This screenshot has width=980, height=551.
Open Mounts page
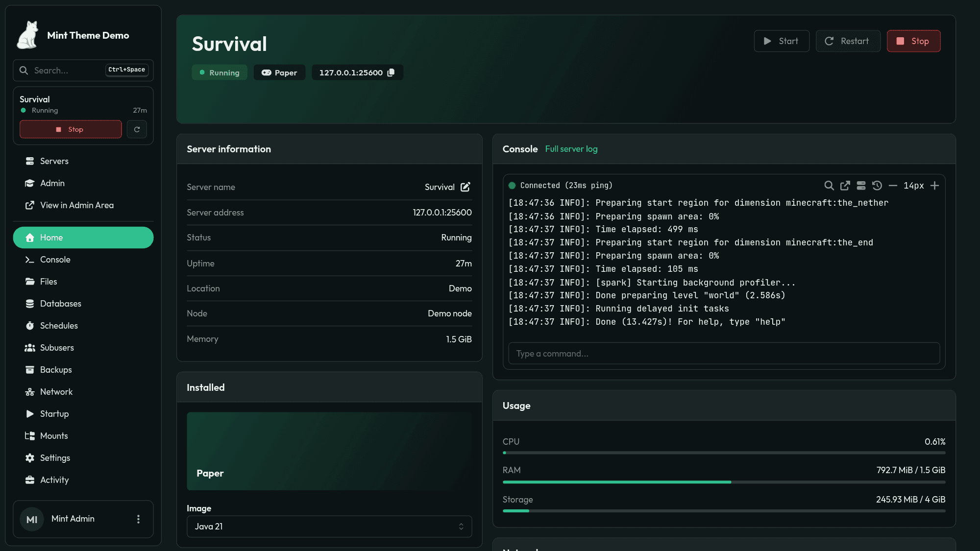tap(83, 436)
